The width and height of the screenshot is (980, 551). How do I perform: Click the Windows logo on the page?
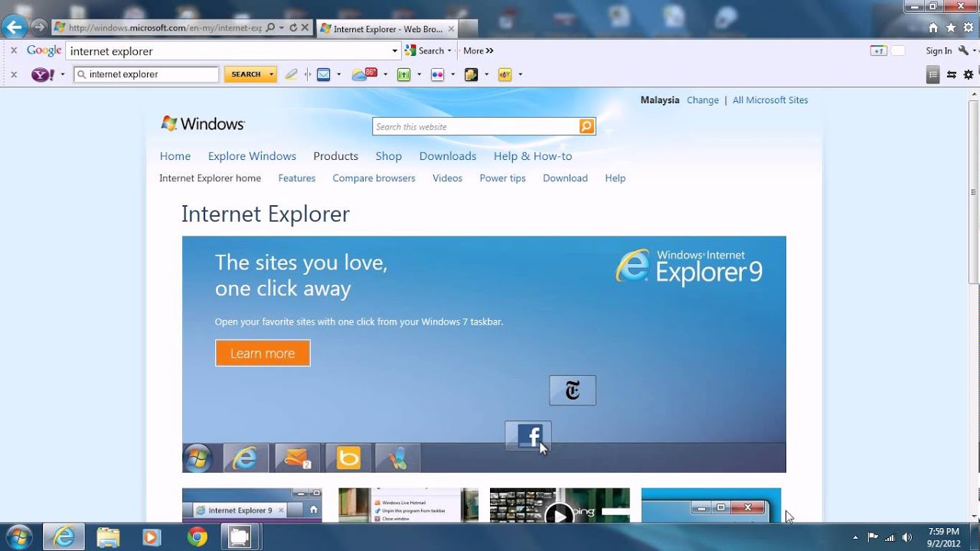[x=203, y=124]
